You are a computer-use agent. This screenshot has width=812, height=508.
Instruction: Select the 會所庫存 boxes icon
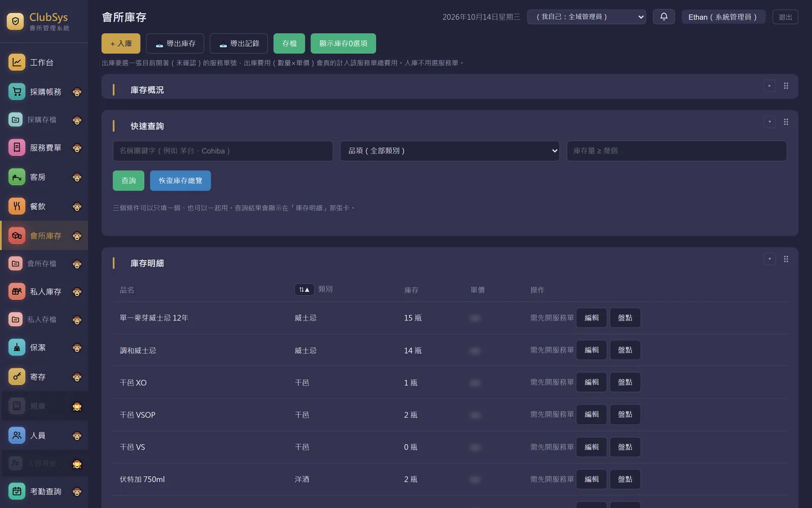(17, 236)
